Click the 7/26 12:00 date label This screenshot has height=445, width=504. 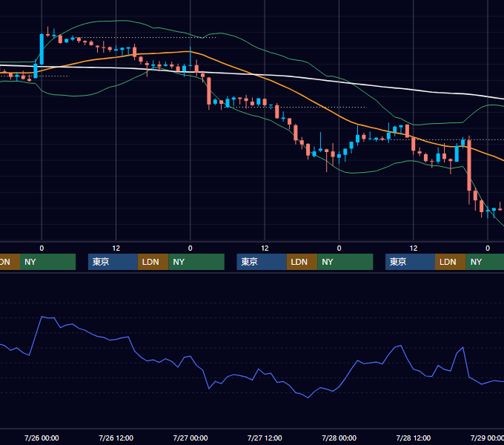pos(116,438)
